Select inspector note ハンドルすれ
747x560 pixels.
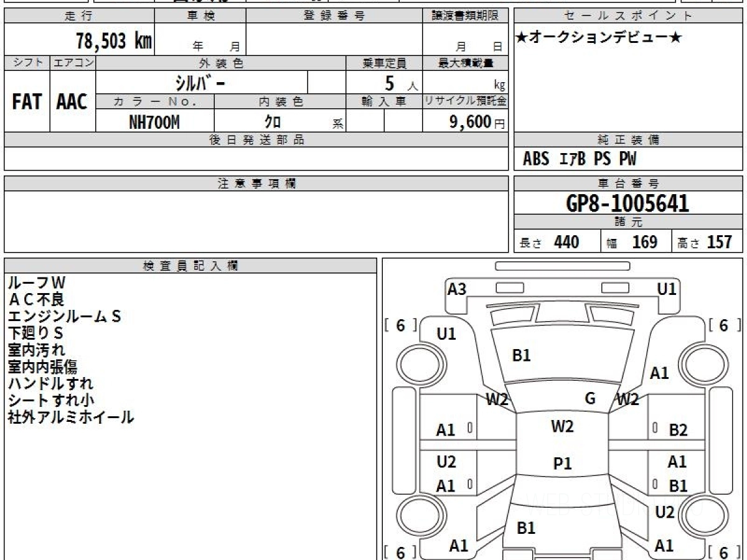click(x=50, y=384)
